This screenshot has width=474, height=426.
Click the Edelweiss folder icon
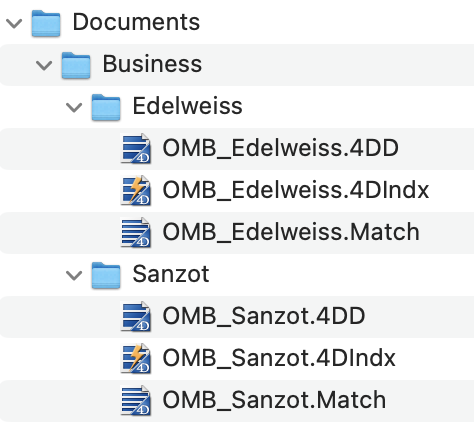106,107
